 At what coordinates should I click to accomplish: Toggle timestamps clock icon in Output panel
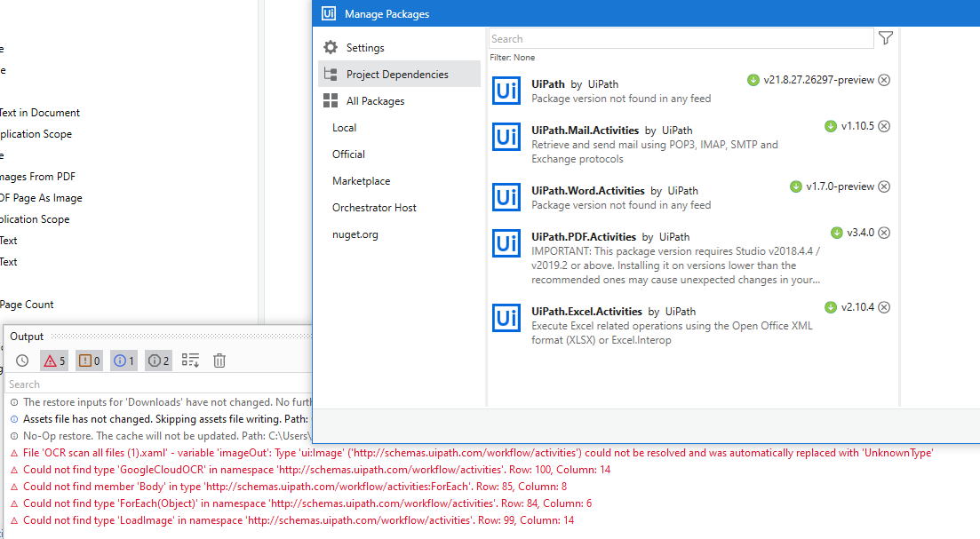(x=22, y=361)
